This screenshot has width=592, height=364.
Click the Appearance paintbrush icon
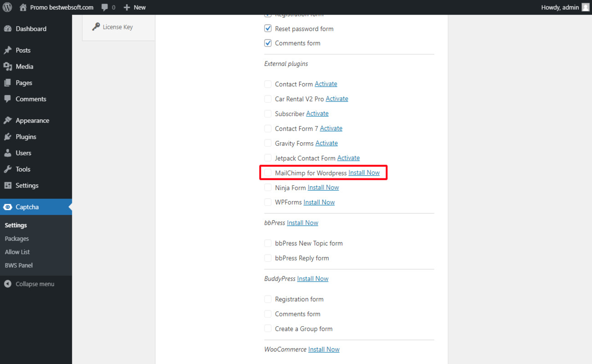coord(8,121)
